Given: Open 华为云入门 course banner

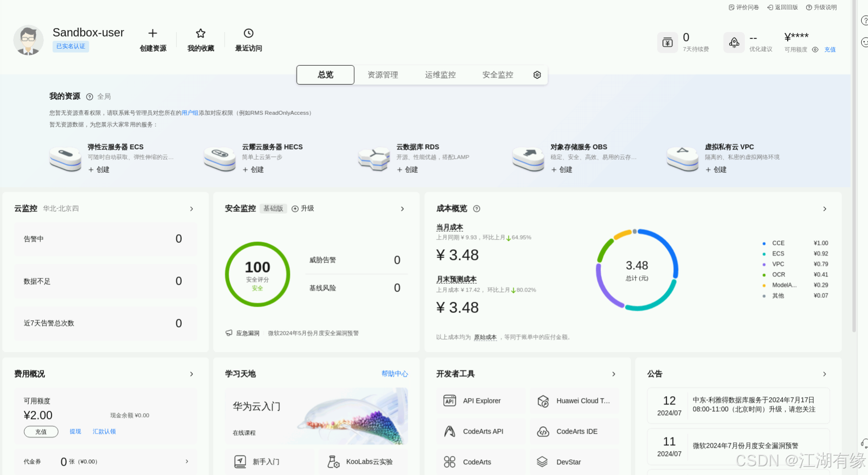Looking at the screenshot, I should [316, 416].
